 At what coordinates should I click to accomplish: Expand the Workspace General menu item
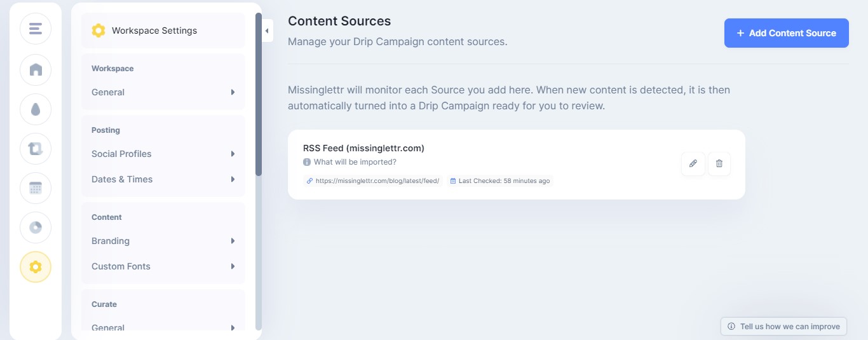pyautogui.click(x=163, y=92)
